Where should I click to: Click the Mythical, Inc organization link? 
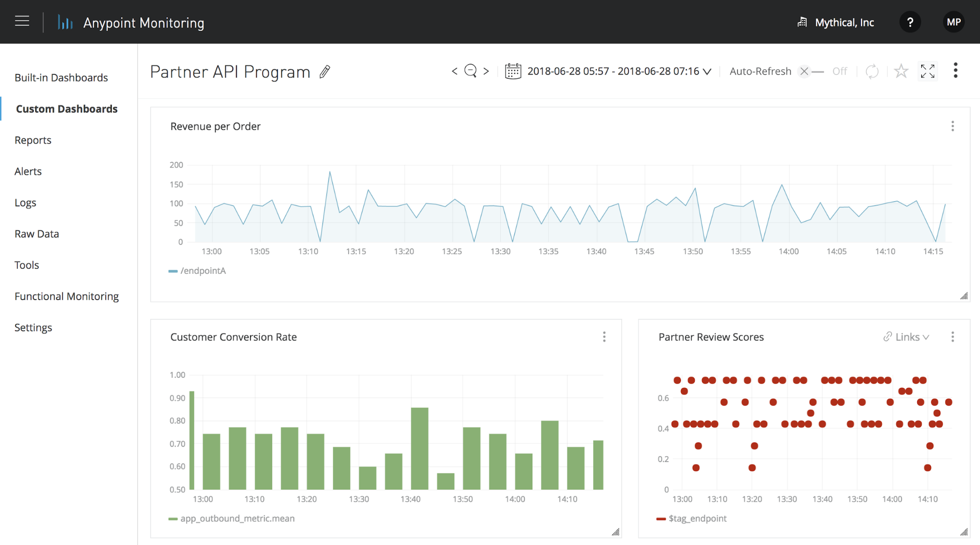click(844, 23)
